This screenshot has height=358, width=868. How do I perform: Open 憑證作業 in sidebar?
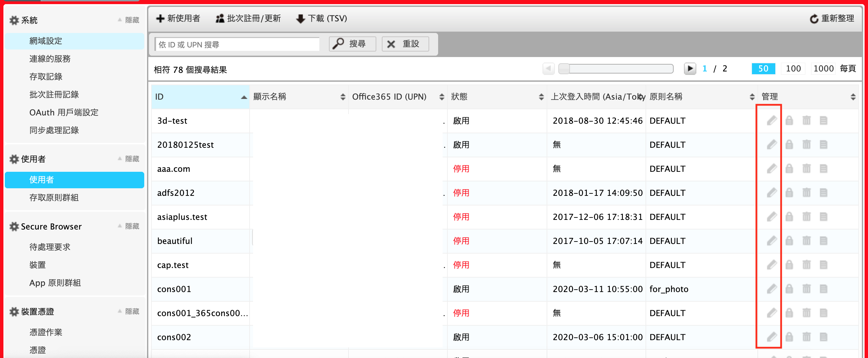[75, 333]
